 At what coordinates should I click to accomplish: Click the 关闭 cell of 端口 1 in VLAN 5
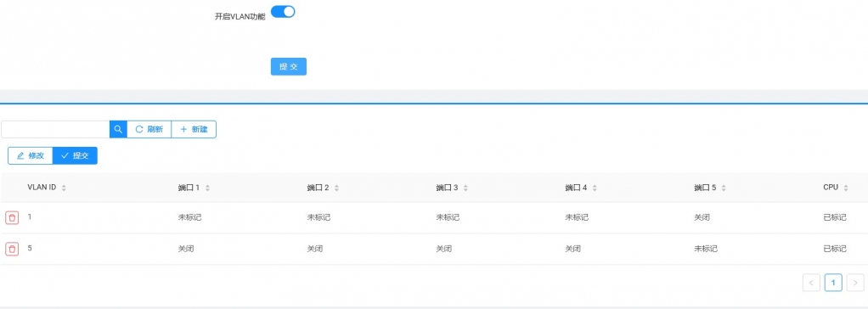click(x=185, y=249)
